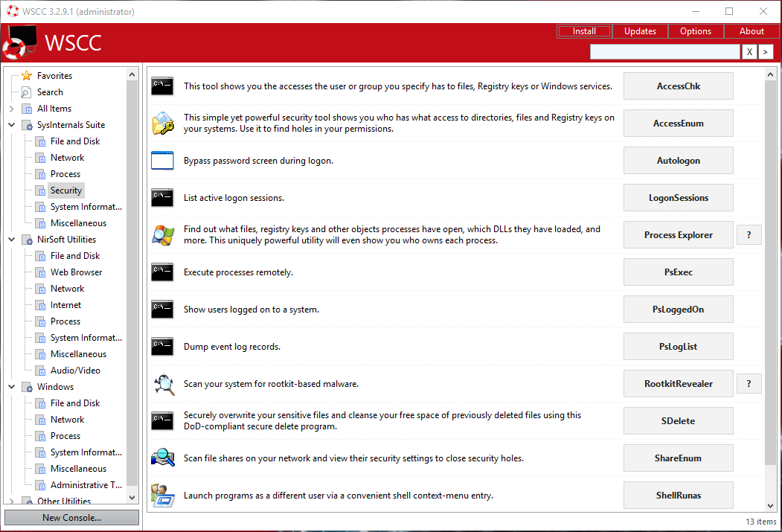Click the SDelete console icon
782x532 pixels.
click(x=163, y=421)
